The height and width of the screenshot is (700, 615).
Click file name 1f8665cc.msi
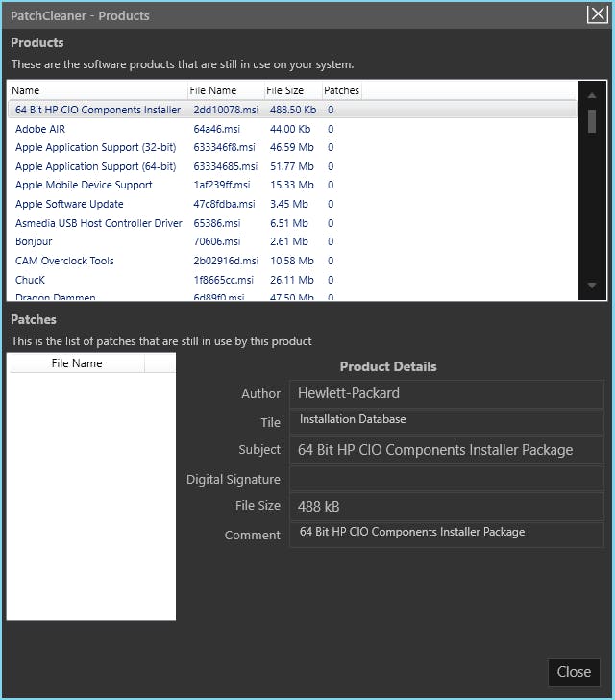224,280
